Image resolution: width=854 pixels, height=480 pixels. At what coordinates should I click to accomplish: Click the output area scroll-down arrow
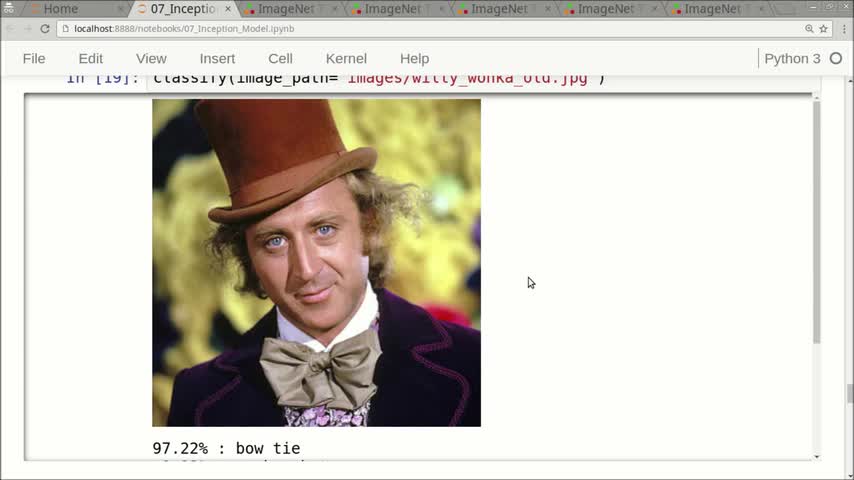click(816, 457)
